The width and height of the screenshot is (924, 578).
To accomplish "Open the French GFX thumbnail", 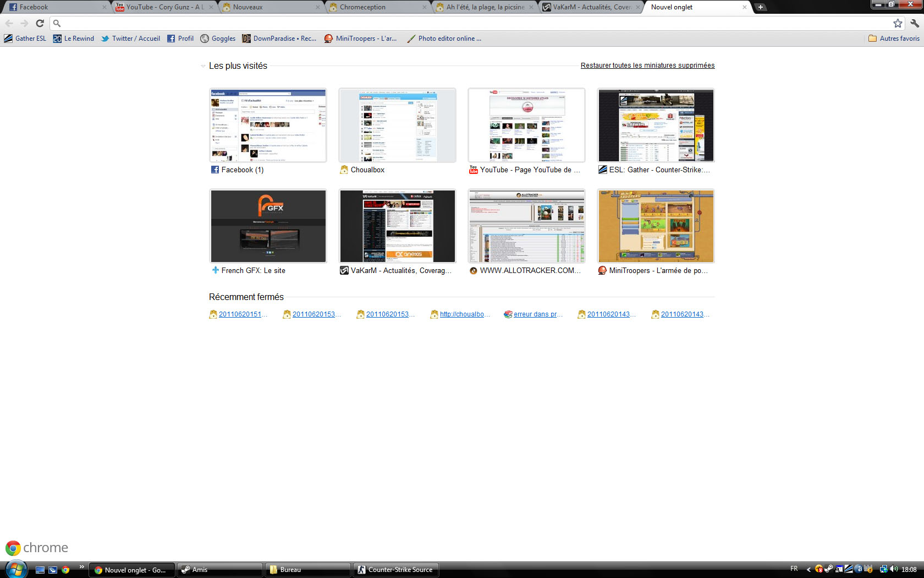I will point(268,226).
